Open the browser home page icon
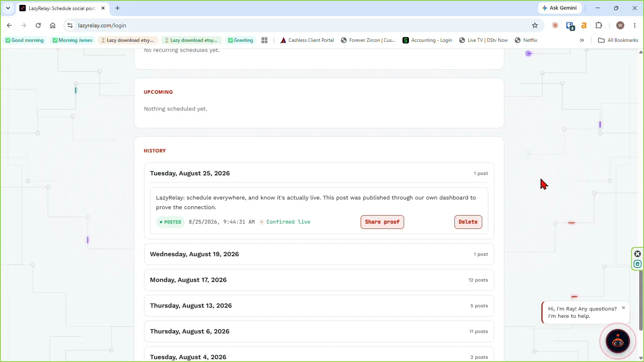The width and height of the screenshot is (644, 362). [x=53, y=25]
